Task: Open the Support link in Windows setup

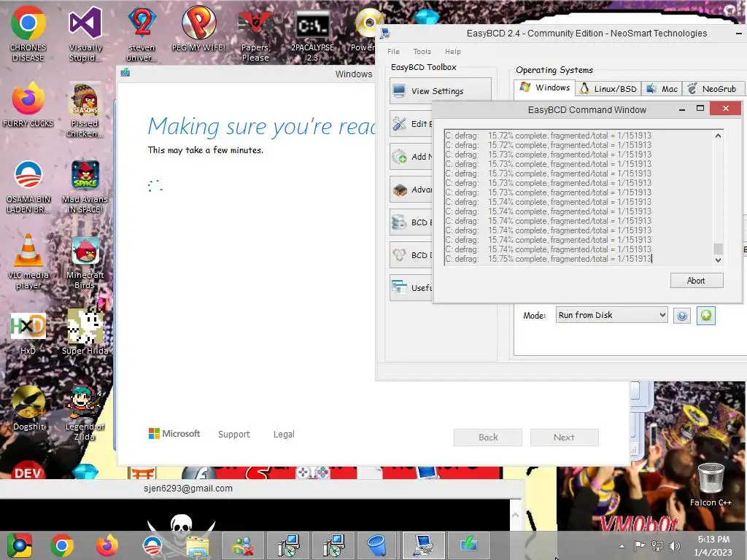Action: 234,435
